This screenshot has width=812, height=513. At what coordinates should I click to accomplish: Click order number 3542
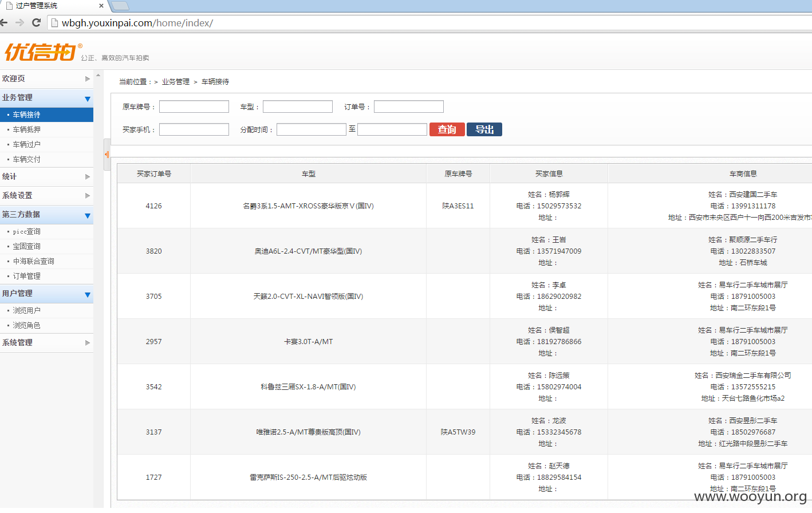coord(154,387)
